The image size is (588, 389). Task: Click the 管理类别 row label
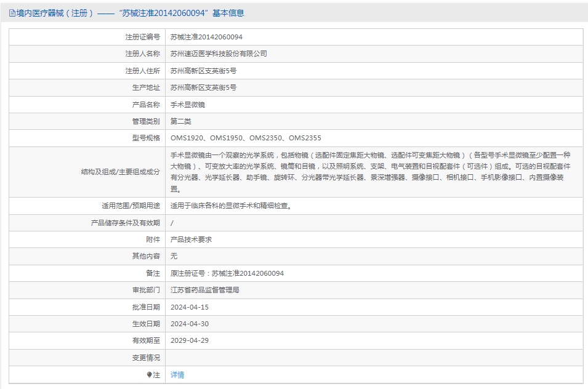point(146,121)
